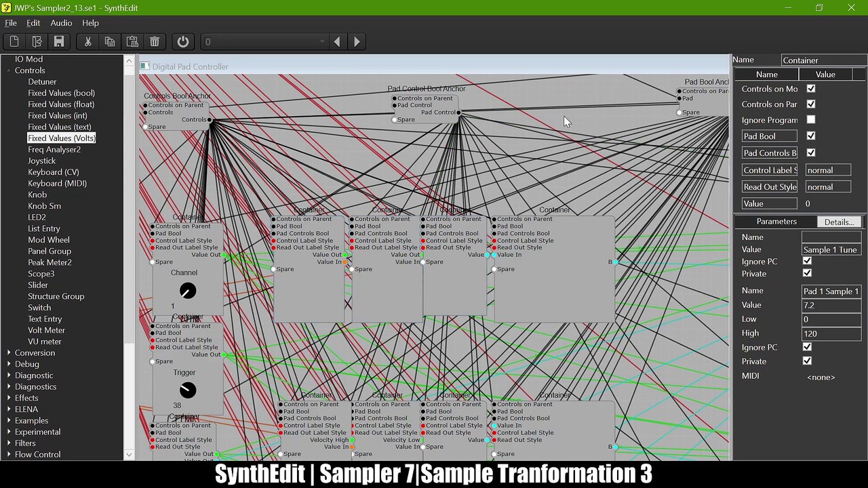
Task: Toggle first Ignore PC checkbox
Action: [x=807, y=261]
